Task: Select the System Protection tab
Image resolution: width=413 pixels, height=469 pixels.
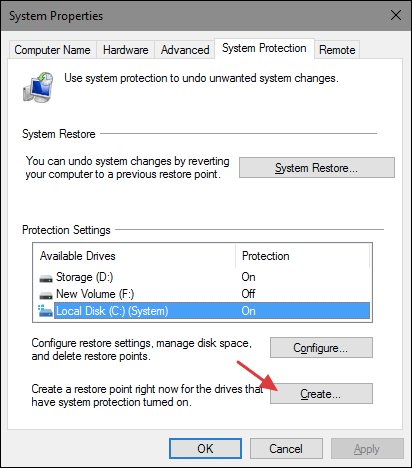Action: coord(264,48)
